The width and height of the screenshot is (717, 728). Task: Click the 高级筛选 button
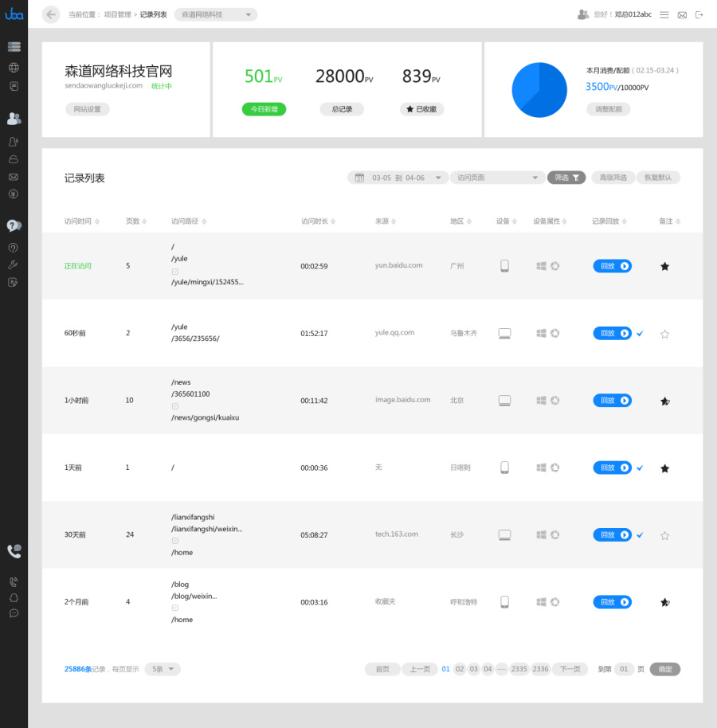click(x=613, y=178)
